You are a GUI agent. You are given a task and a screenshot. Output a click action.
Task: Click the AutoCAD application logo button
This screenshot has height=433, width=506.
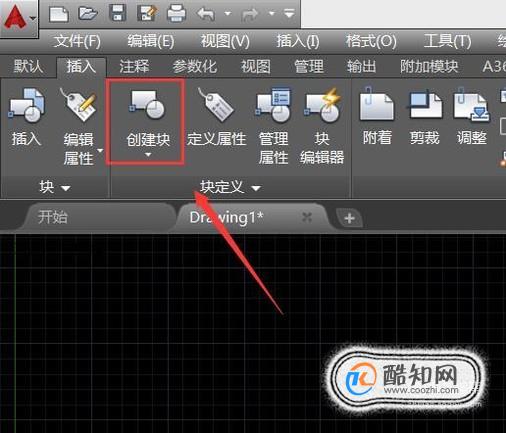click(18, 17)
